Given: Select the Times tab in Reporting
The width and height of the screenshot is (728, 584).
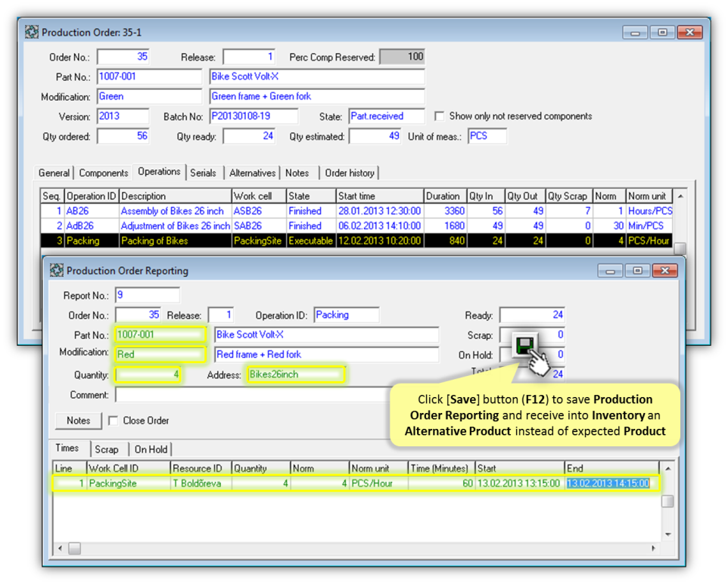Looking at the screenshot, I should pos(67,448).
